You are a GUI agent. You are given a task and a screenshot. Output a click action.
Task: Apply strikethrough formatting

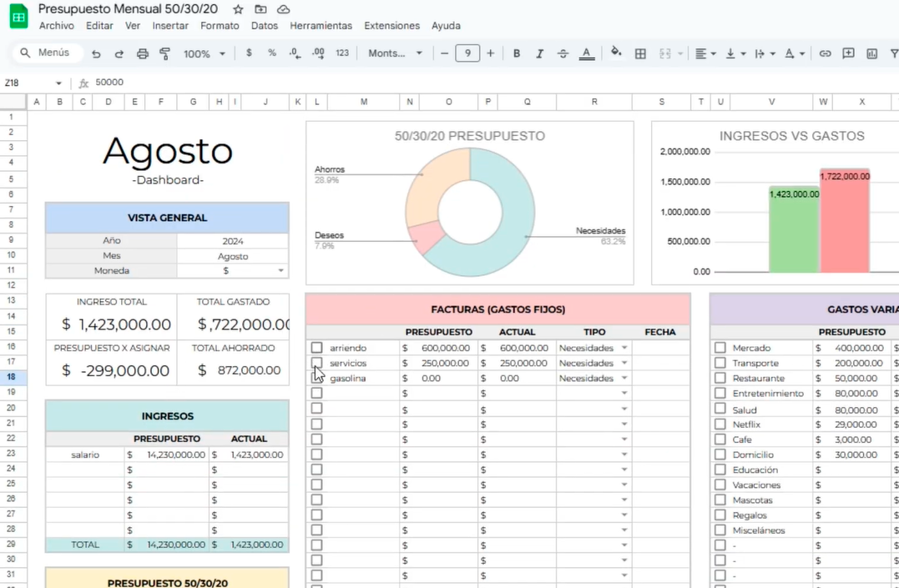(563, 53)
